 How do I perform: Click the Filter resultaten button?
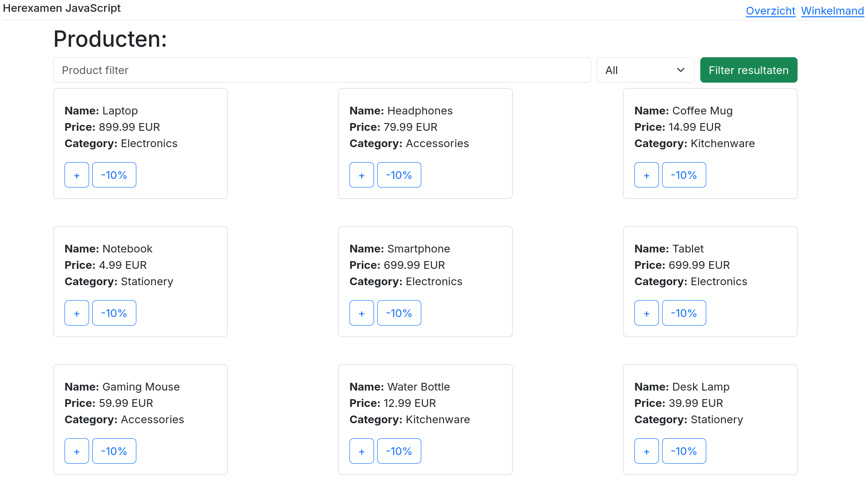coord(748,70)
